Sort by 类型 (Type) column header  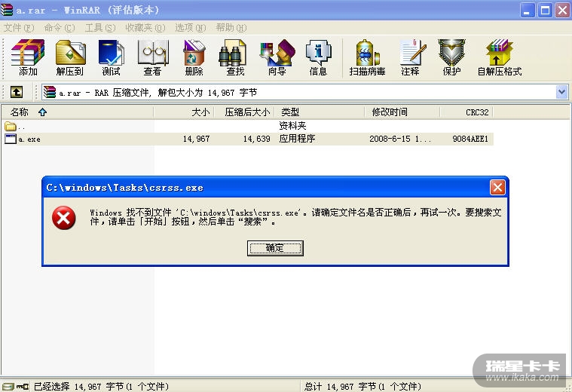(320, 112)
